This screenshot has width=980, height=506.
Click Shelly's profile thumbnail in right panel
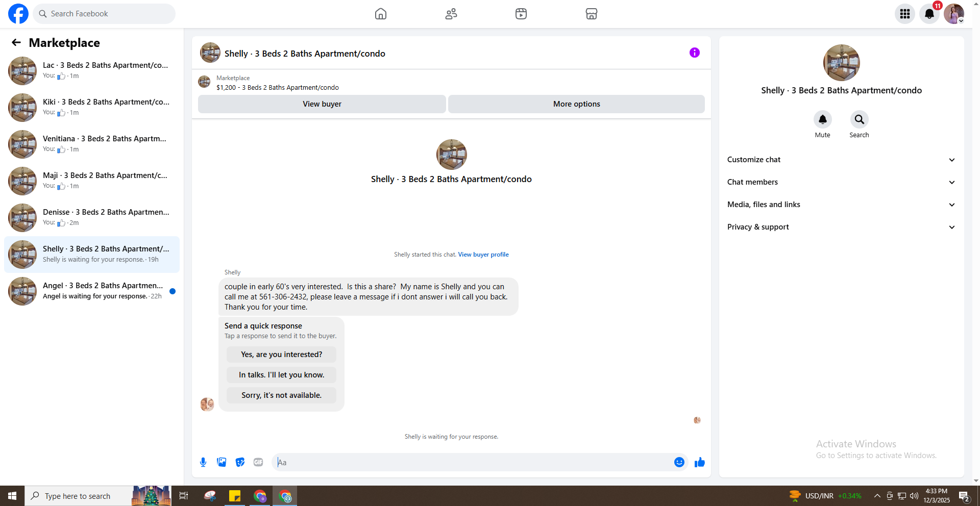(842, 63)
